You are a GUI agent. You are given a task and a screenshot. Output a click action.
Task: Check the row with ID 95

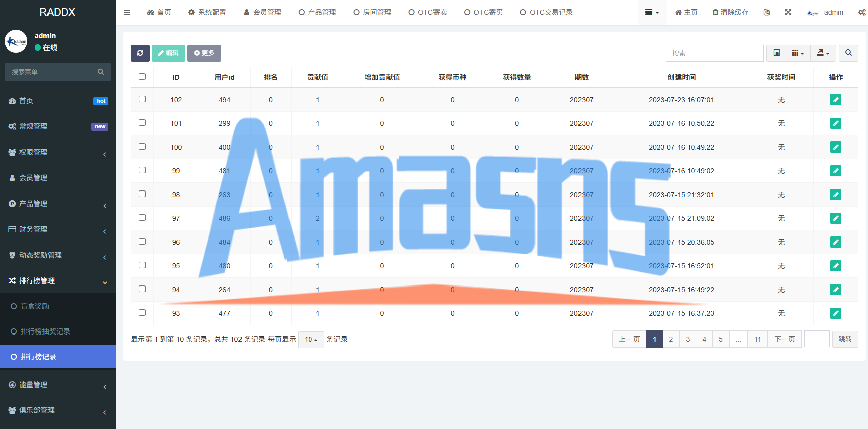coord(142,265)
